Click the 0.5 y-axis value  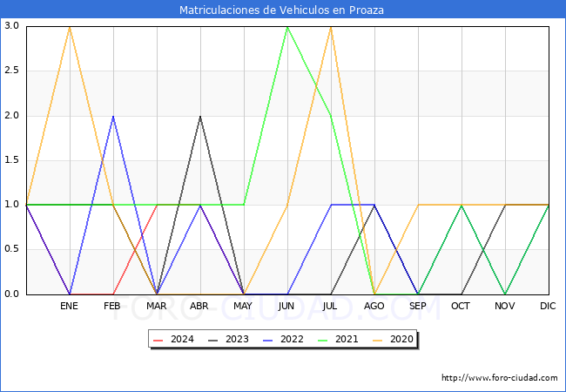(11, 249)
